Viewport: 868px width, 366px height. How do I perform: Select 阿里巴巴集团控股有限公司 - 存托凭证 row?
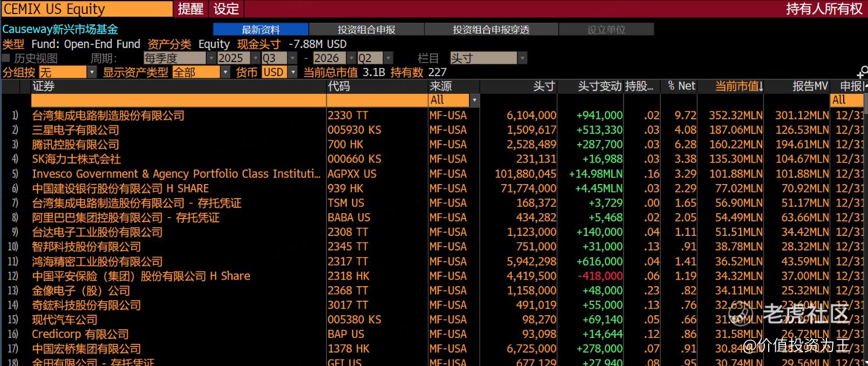pos(126,217)
